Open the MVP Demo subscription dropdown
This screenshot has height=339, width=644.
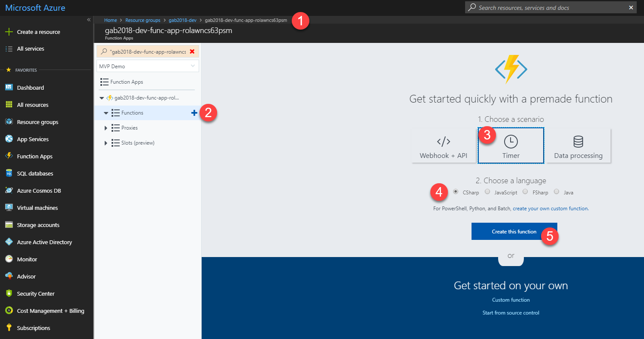tap(148, 66)
